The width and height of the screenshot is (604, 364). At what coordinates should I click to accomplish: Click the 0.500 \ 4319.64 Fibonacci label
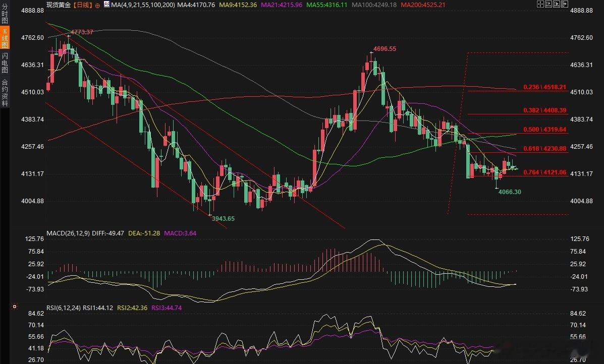[x=544, y=130]
